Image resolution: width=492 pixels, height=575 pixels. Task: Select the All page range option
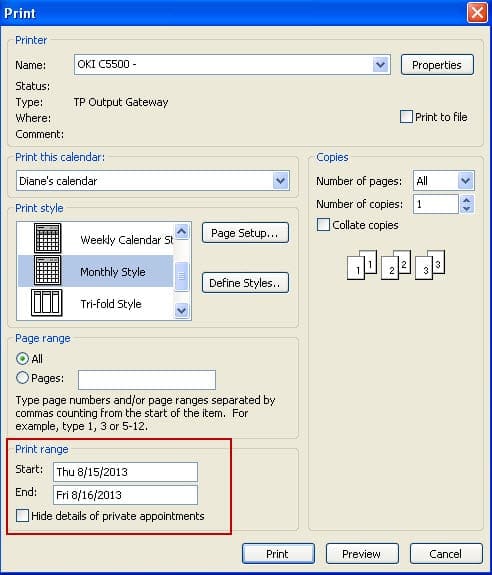click(x=22, y=359)
